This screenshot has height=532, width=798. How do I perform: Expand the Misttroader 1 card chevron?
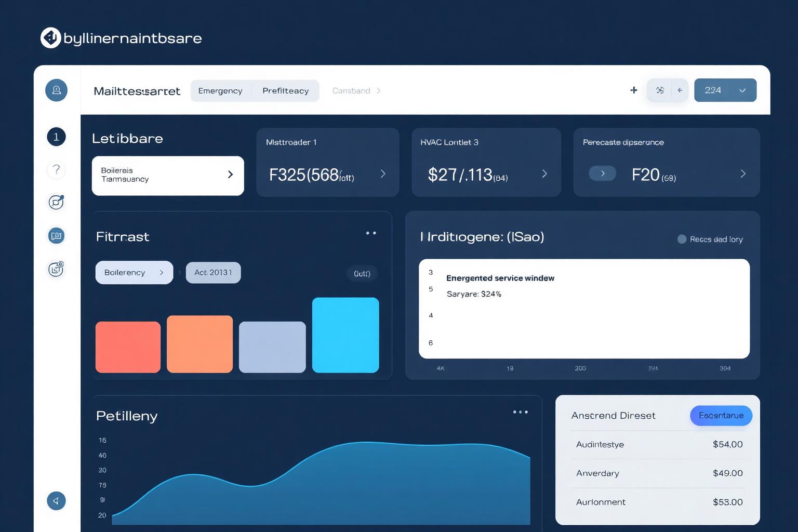pyautogui.click(x=383, y=174)
